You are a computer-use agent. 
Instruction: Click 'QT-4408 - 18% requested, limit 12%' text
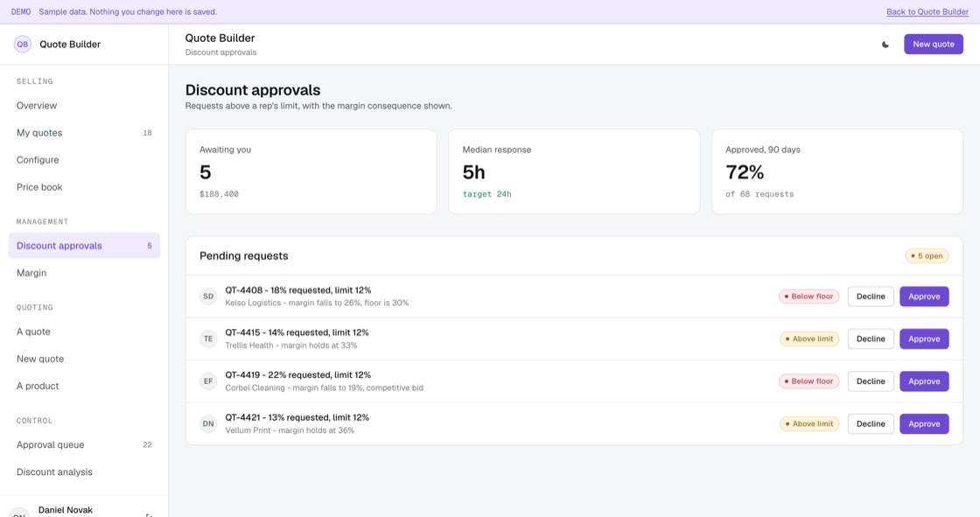pyautogui.click(x=298, y=290)
